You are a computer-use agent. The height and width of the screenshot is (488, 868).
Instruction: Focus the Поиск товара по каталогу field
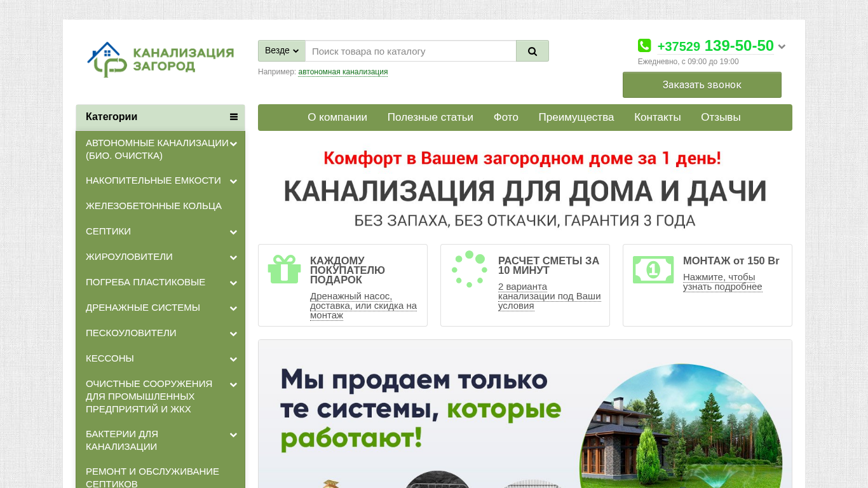point(410,51)
